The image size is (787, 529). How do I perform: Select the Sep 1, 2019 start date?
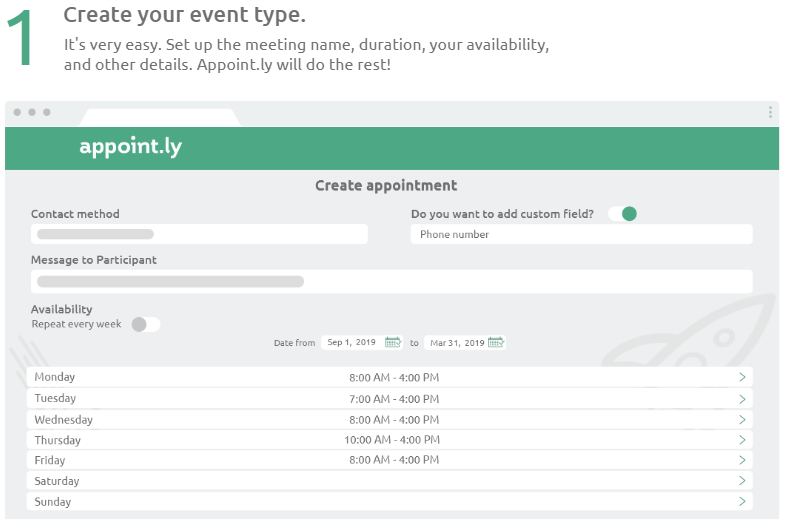(351, 342)
